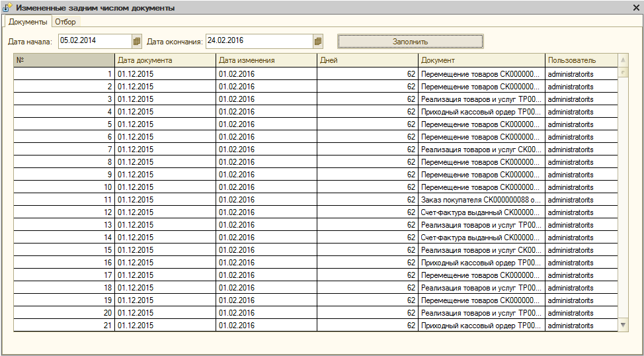Viewport: 644px width, 356px height.
Task: Click the table scroll up arrow
Action: pyautogui.click(x=623, y=60)
